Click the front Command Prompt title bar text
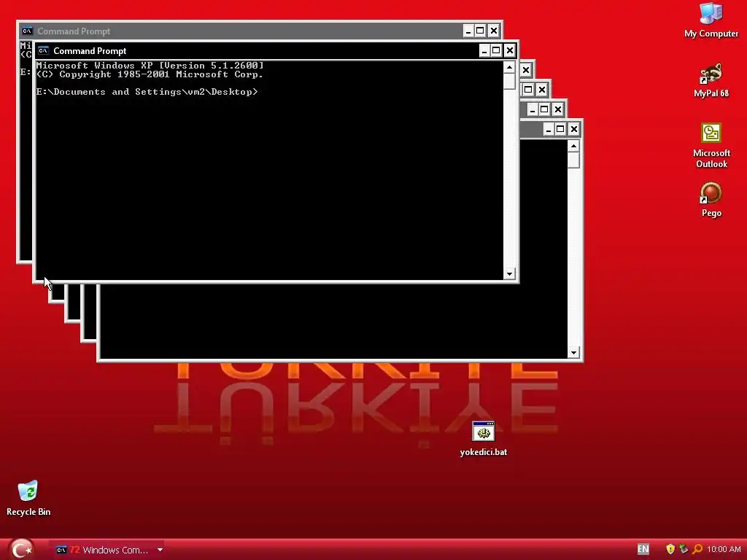 90,51
